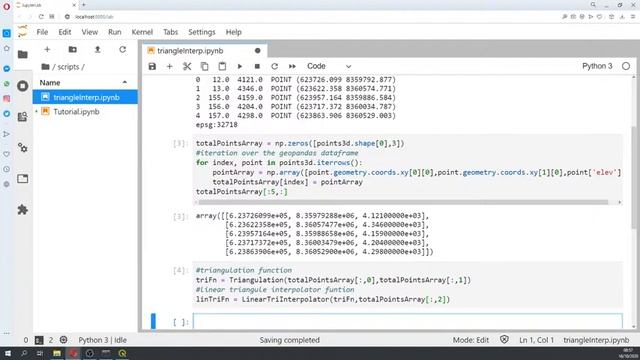
Task: Click the Mode: Edit status entry
Action: [x=471, y=340]
